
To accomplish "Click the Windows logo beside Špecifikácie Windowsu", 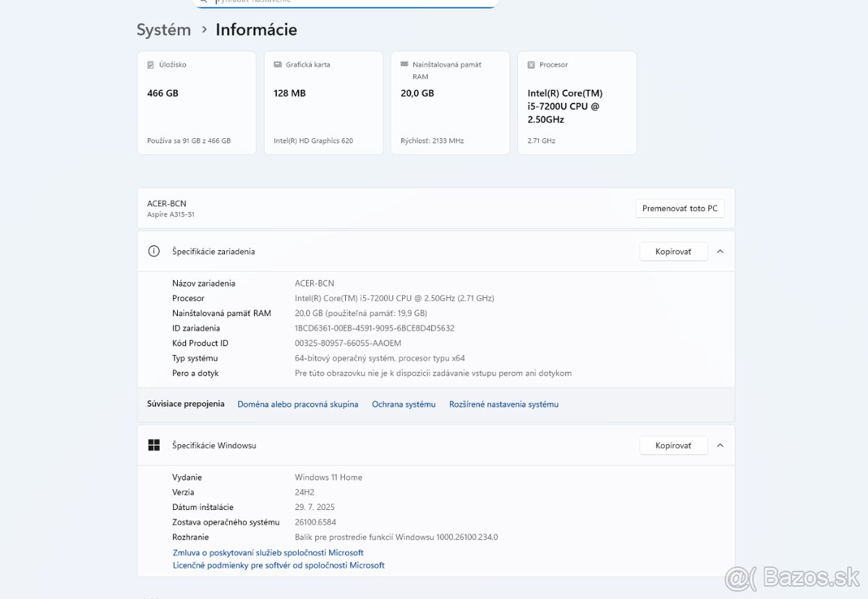I will 154,446.
